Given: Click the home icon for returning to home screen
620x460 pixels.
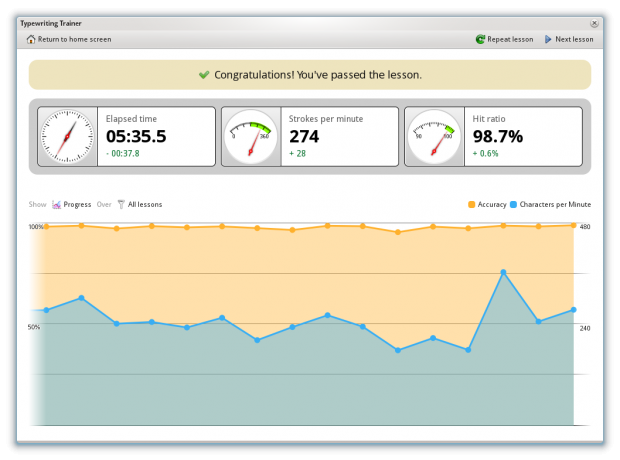Looking at the screenshot, I should (30, 39).
